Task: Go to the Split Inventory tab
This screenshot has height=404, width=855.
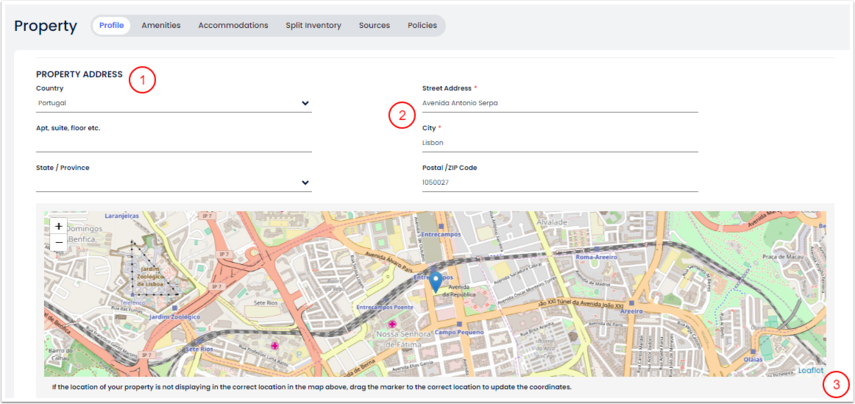Action: pos(313,25)
